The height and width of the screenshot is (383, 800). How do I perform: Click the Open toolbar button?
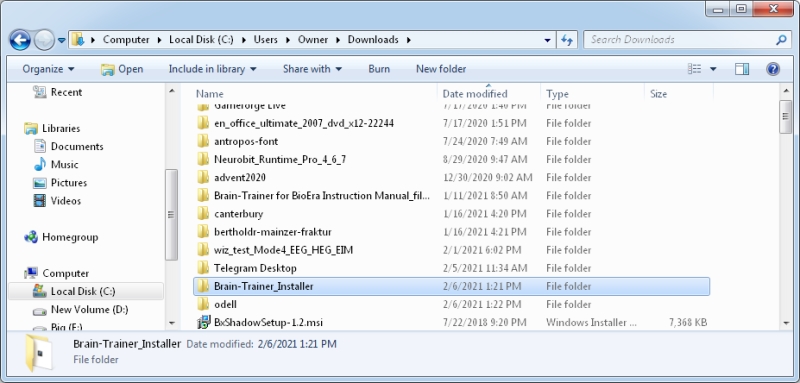point(122,69)
